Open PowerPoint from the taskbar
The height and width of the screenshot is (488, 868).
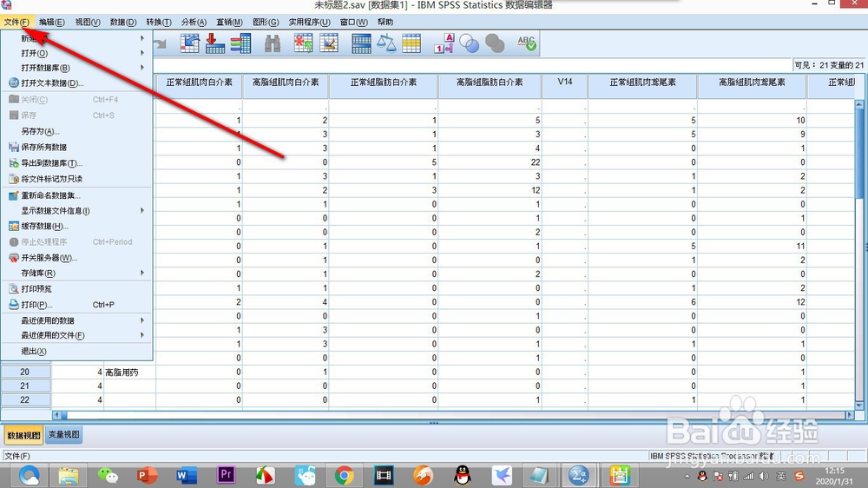click(147, 475)
